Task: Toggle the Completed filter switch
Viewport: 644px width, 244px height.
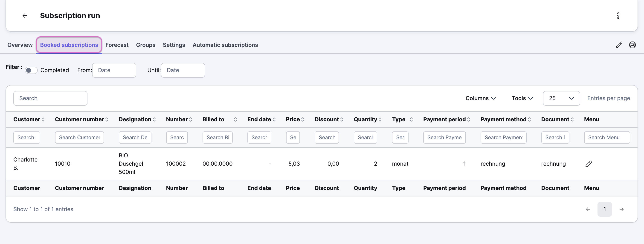Action: coord(31,70)
